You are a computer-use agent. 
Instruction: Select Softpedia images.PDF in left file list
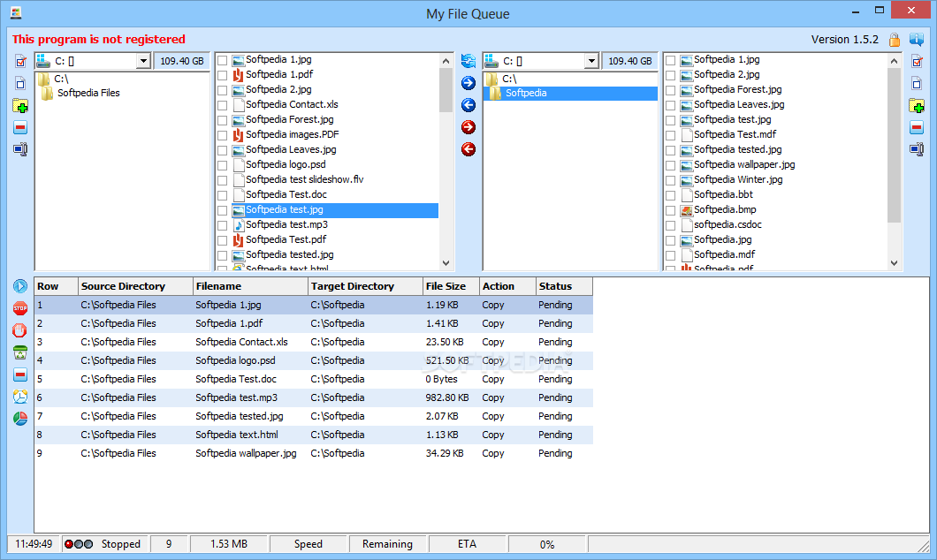[x=293, y=135]
